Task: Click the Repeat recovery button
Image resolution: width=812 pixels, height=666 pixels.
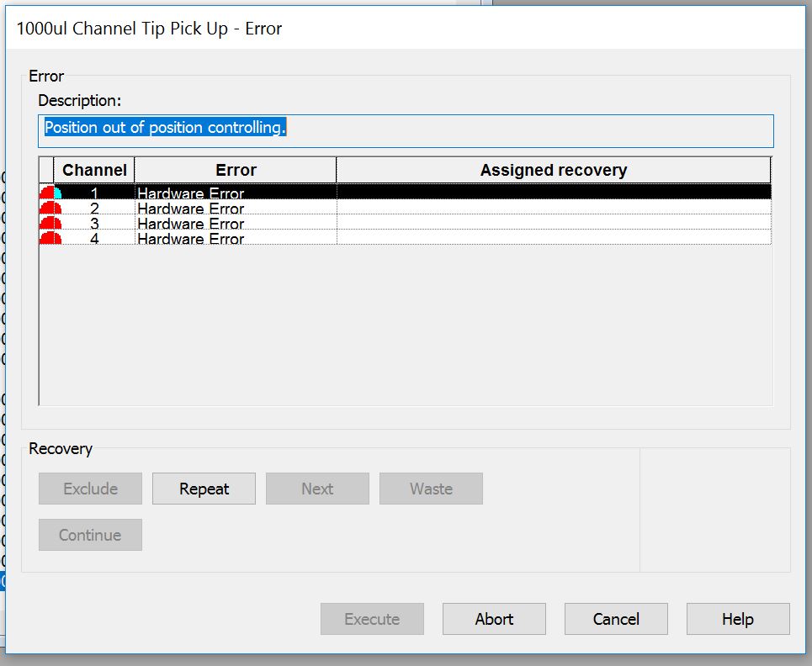Action: [204, 489]
